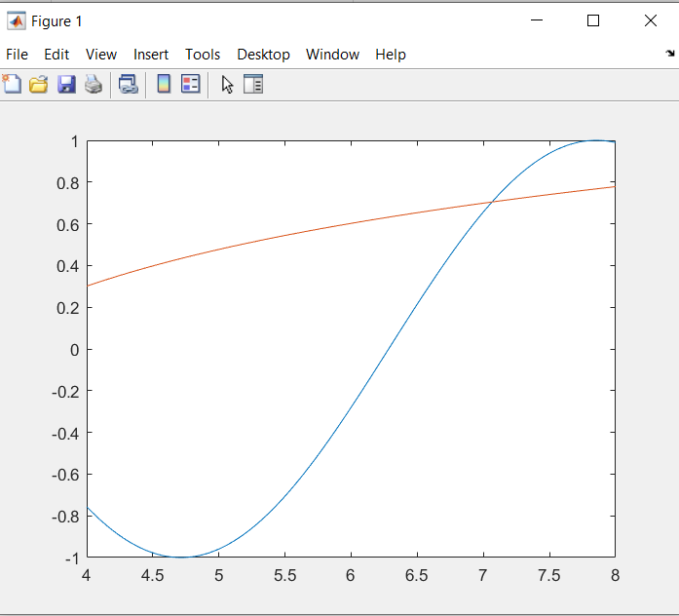Open the File menu
This screenshot has height=616, width=679.
coord(17,55)
